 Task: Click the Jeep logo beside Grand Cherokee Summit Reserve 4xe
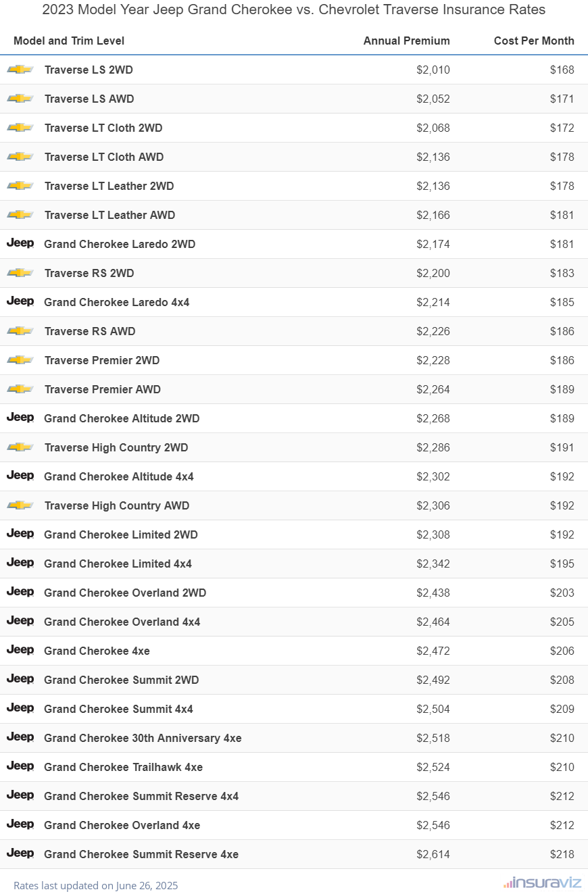click(20, 853)
